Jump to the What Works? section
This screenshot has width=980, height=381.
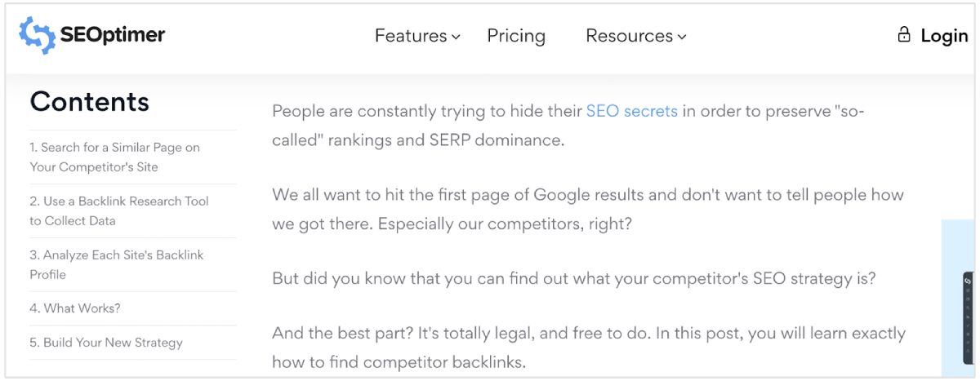75,308
